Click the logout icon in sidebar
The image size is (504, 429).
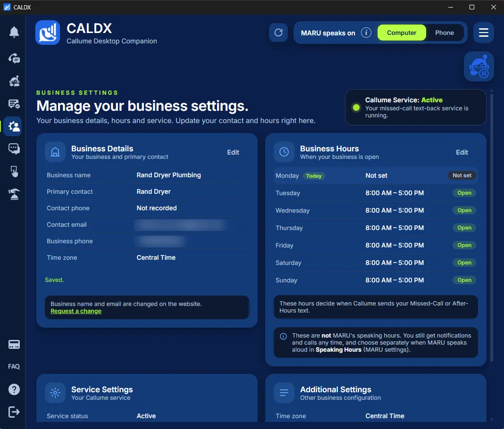click(x=14, y=412)
